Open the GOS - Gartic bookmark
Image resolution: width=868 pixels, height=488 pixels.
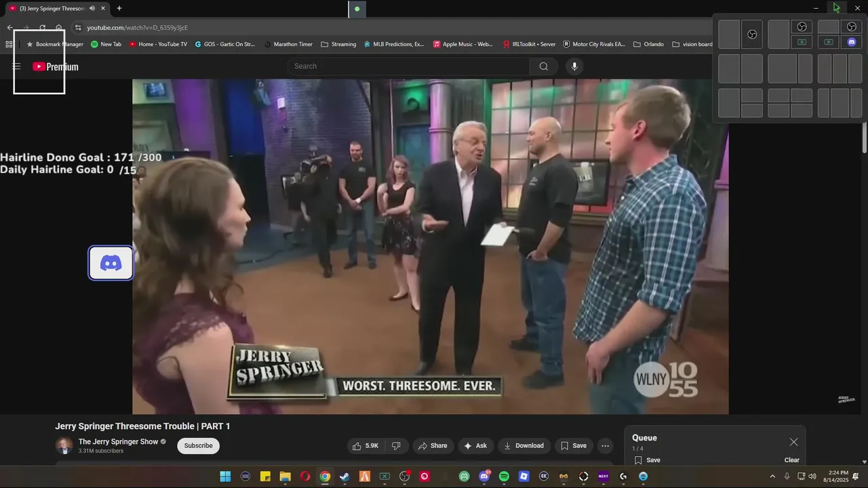pyautogui.click(x=224, y=44)
